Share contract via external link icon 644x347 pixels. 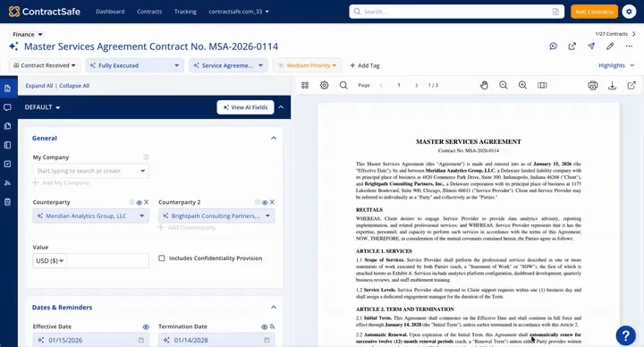pyautogui.click(x=572, y=47)
